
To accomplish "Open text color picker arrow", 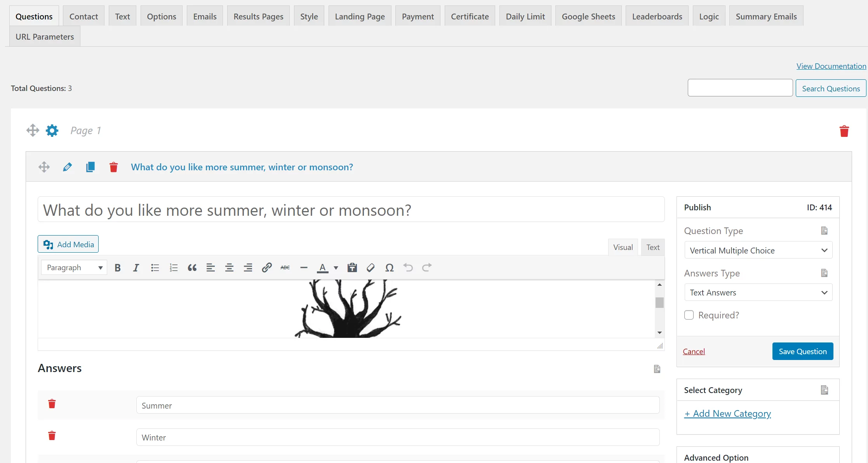I will [x=336, y=267].
